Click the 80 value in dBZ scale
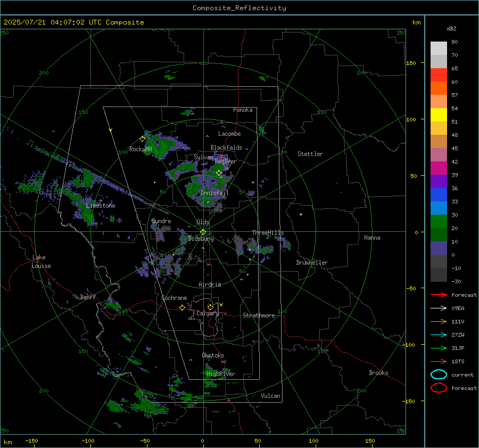479x448 pixels. click(x=455, y=42)
